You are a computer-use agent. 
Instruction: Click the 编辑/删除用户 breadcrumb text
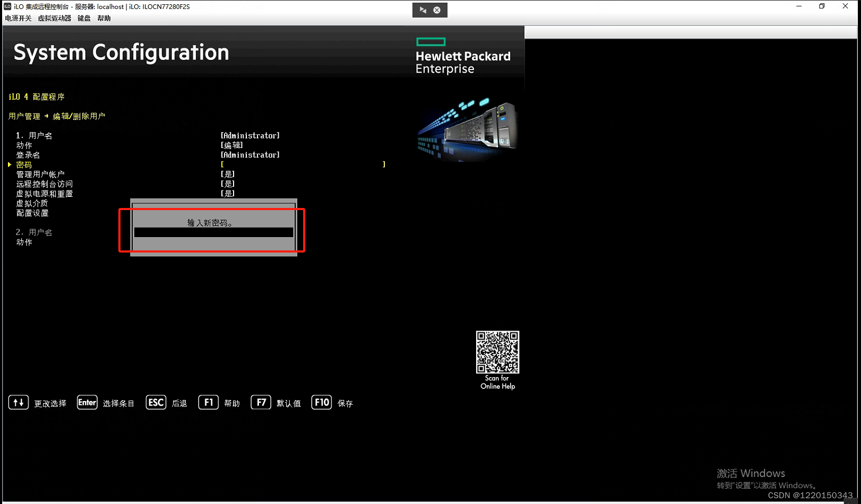pos(79,116)
